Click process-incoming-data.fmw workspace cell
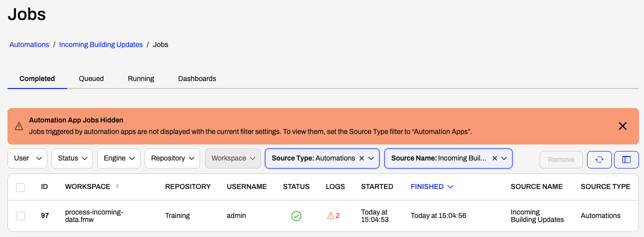The image size is (644, 237). (94, 216)
